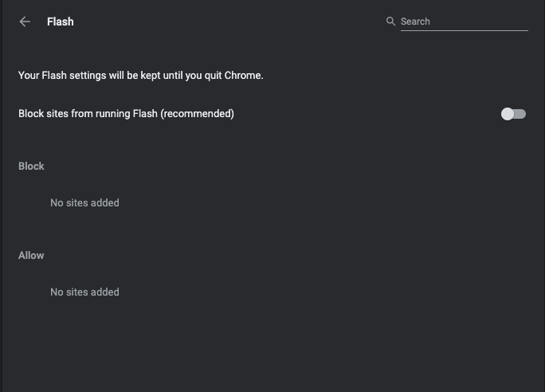Viewport: 545px width, 392px height.
Task: Click the track of the Flash toggle switch
Action: coord(521,114)
